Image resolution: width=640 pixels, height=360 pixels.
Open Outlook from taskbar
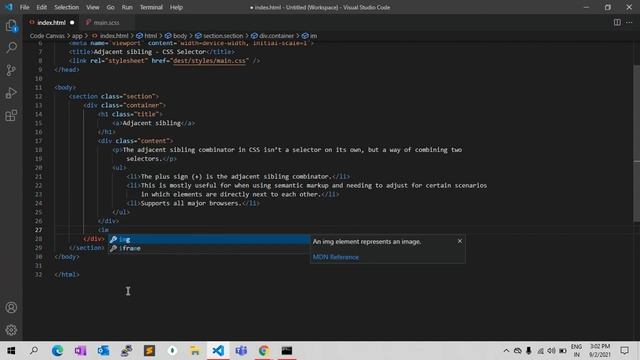pos(103,350)
